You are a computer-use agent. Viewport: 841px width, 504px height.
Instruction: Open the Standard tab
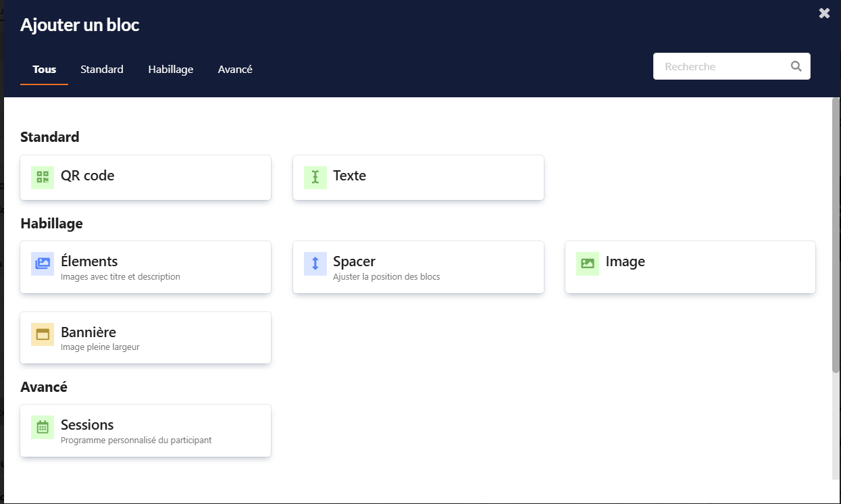point(102,70)
